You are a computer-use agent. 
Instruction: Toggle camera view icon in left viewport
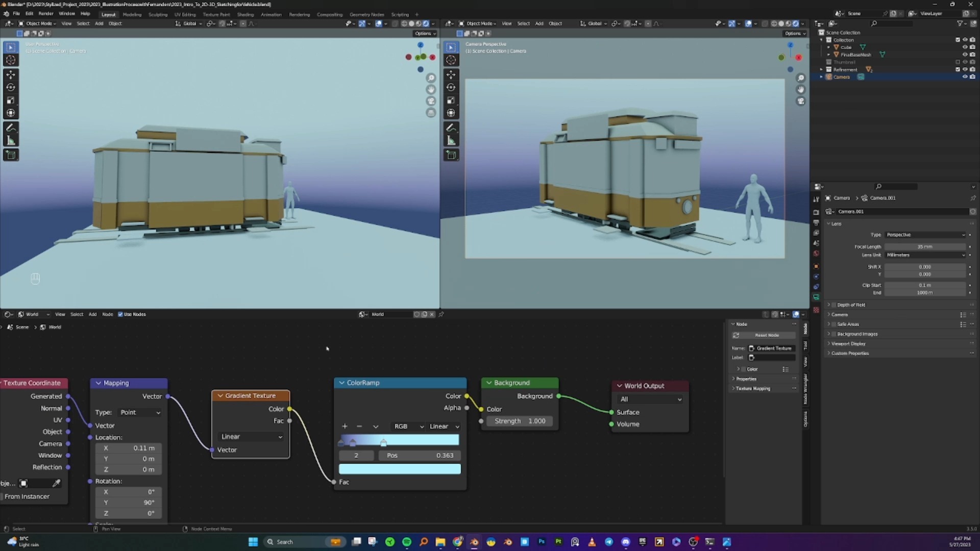pos(431,102)
